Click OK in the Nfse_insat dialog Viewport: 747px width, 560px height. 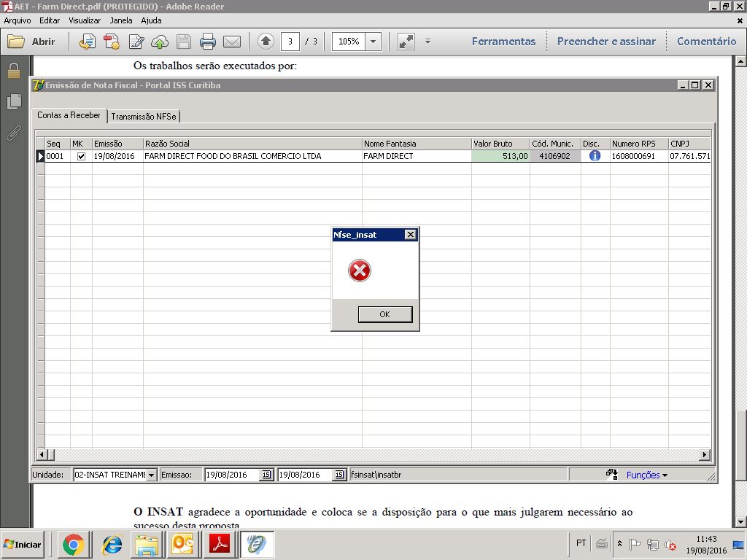tap(385, 314)
